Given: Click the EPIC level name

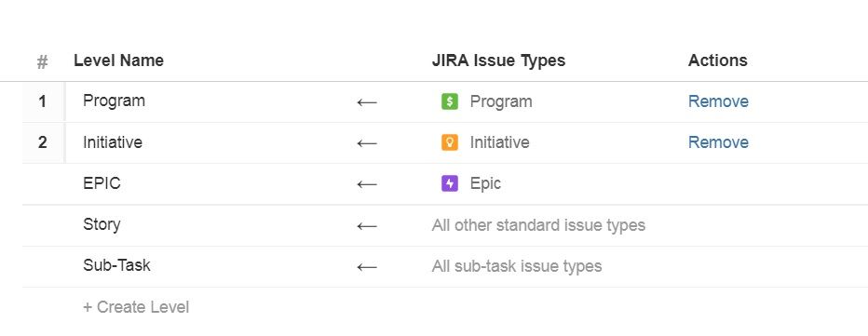Looking at the screenshot, I should [x=102, y=183].
